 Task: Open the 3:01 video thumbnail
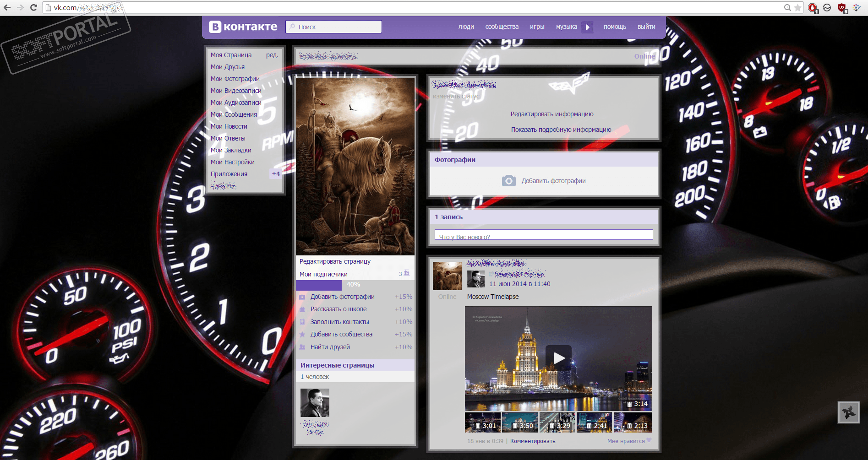(483, 422)
